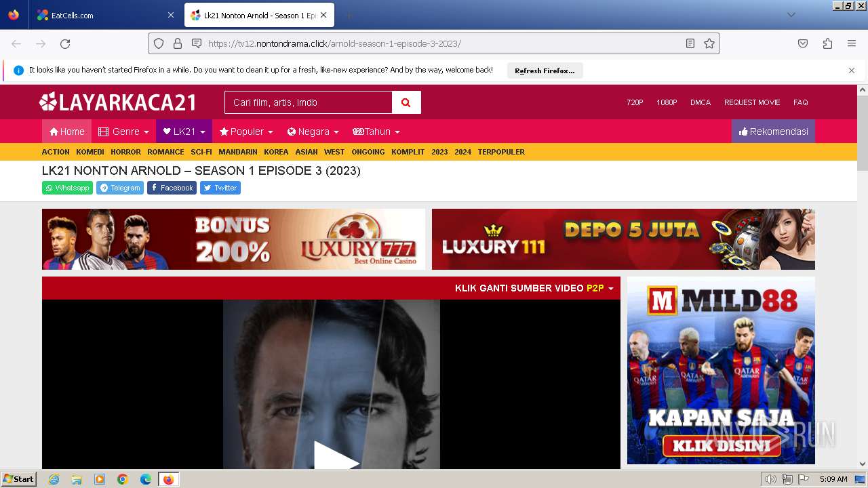Select the ONGOING category
The image size is (868, 488).
(368, 152)
